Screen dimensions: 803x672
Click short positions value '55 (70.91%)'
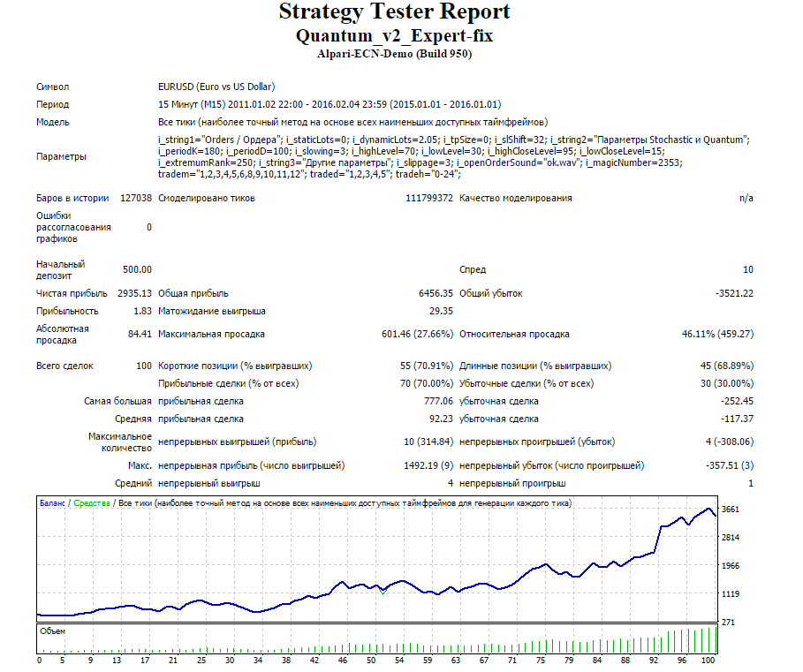(427, 366)
